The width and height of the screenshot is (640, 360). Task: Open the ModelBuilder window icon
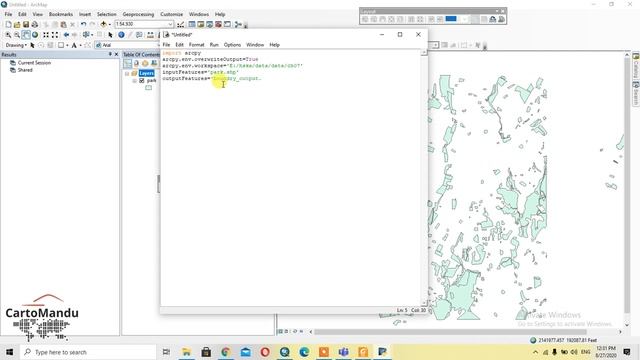pos(238,24)
